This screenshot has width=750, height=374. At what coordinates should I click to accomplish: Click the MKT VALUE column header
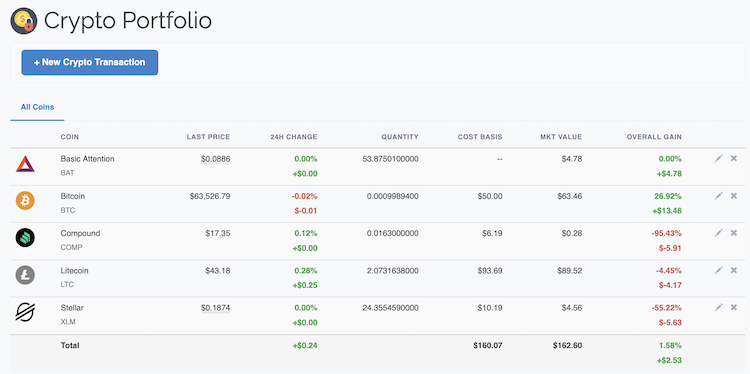pyautogui.click(x=561, y=137)
